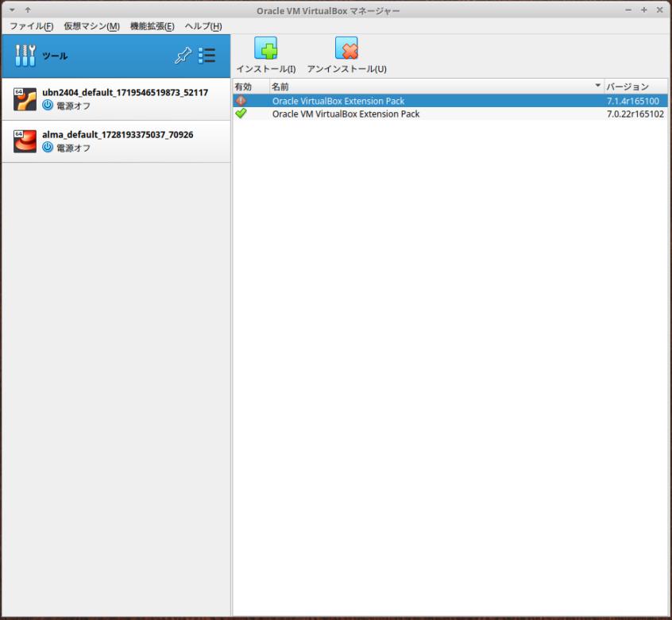672x620 pixels.
Task: Minimize the VirtualBox Manager window
Action: tap(628, 10)
